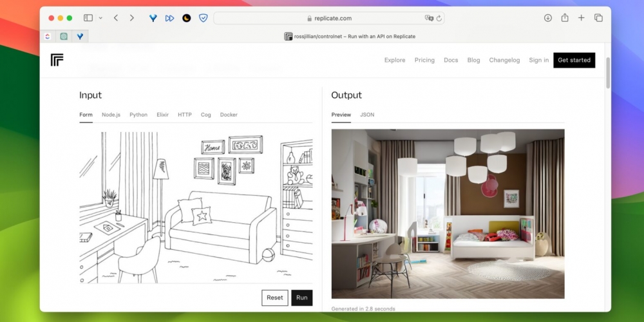
Task: Click the Reset button
Action: tap(275, 298)
